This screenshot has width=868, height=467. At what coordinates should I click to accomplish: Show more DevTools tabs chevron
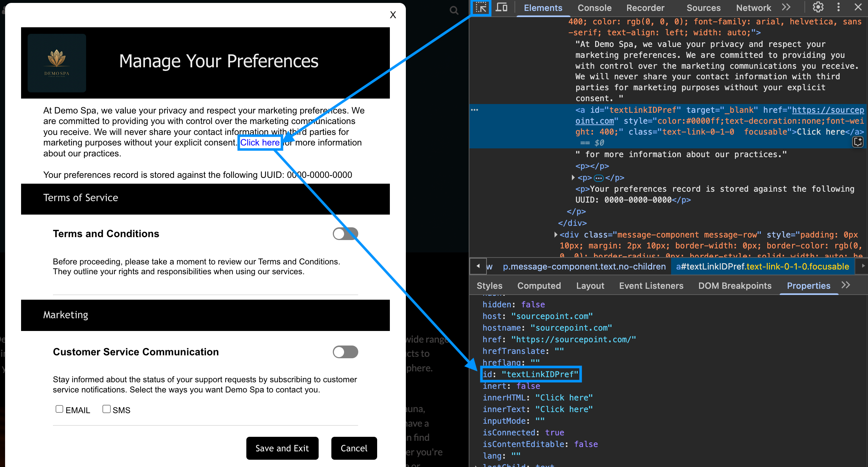point(786,7)
